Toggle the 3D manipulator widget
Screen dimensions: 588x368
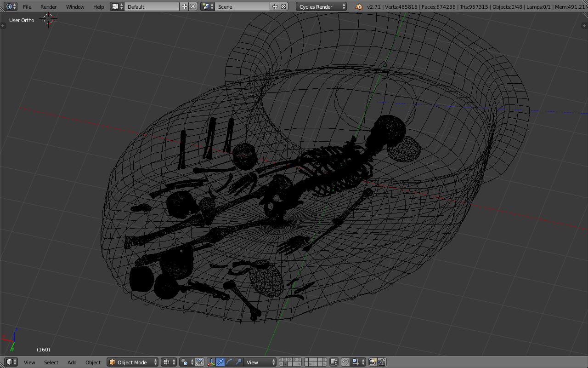coord(211,362)
